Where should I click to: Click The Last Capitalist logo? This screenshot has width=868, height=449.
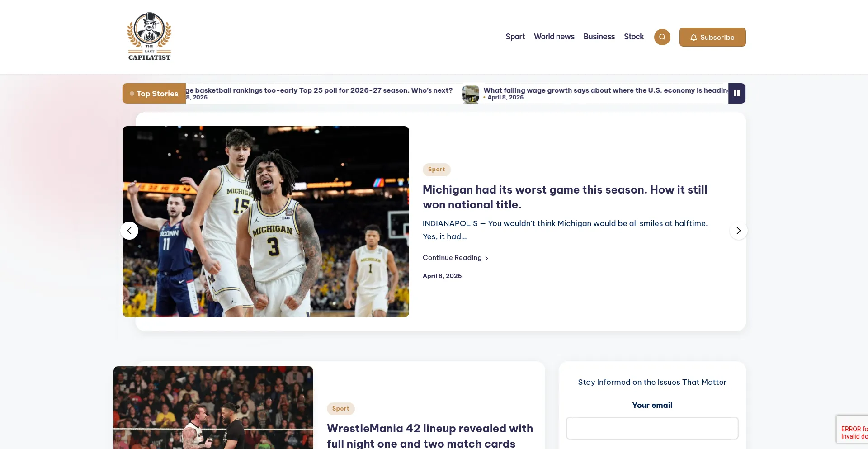click(x=149, y=37)
